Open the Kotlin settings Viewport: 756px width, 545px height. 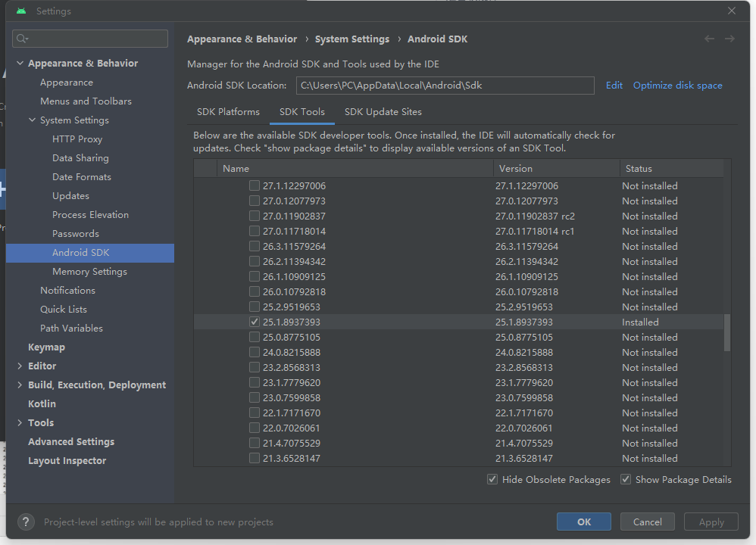pos(42,403)
